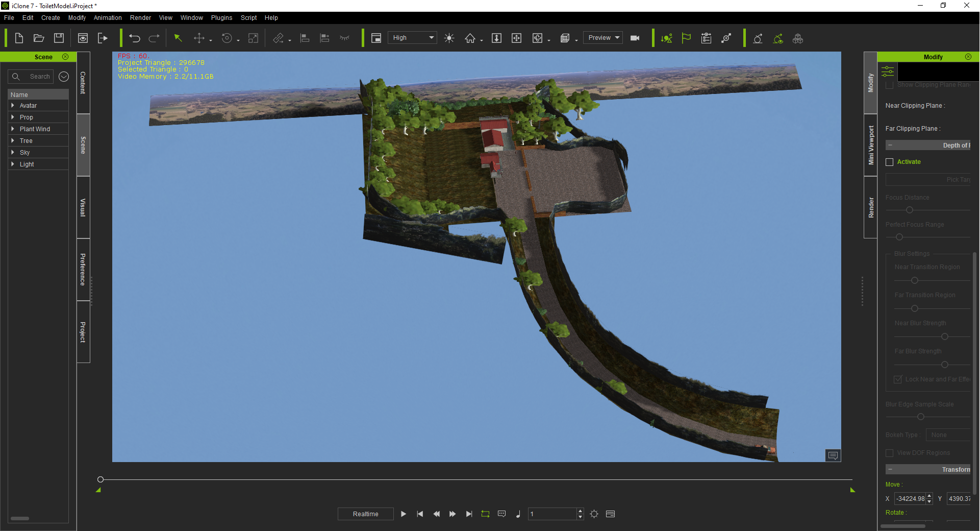Choose the Move object tool

click(x=199, y=38)
